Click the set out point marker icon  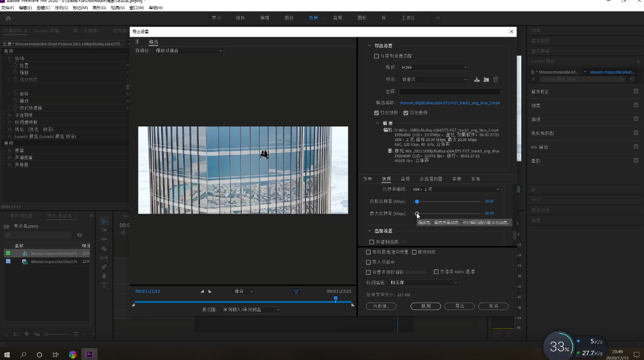click(210, 291)
